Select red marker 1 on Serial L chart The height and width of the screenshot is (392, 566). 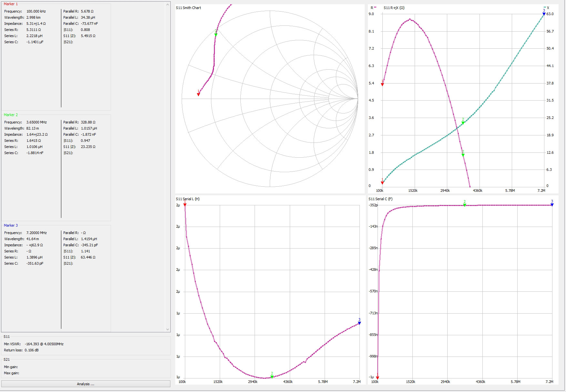185,205
